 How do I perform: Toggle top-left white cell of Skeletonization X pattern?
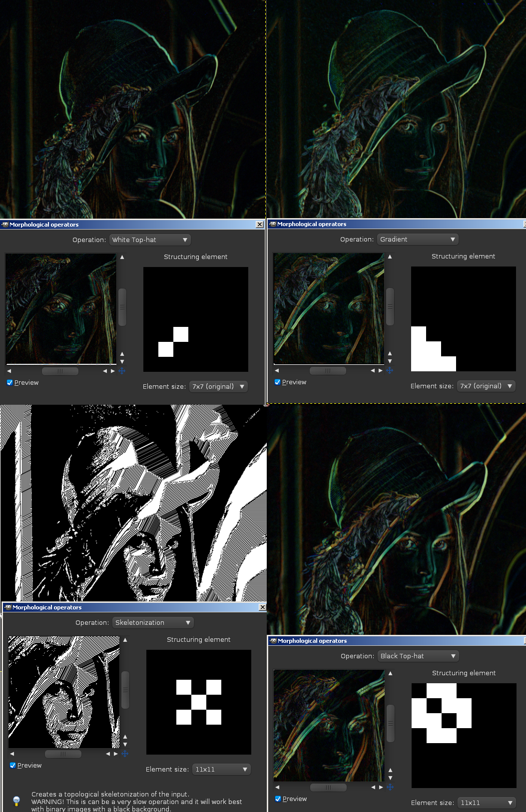[184, 687]
